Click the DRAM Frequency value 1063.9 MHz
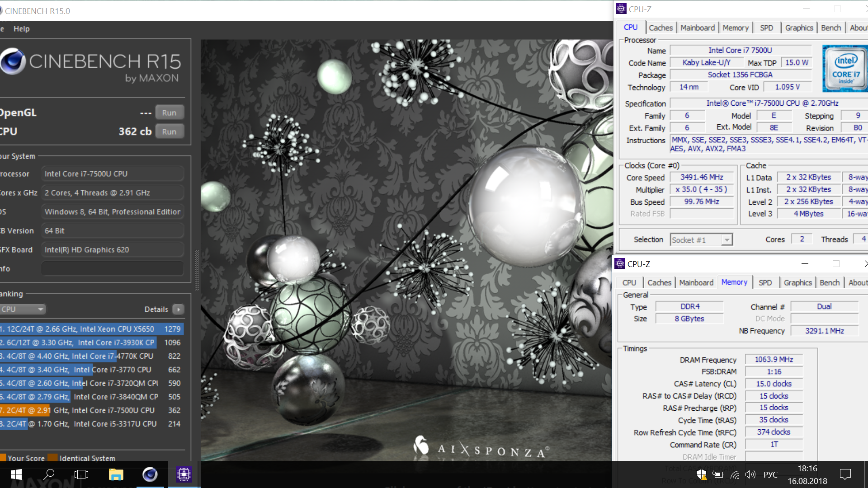This screenshot has width=868, height=488. pyautogui.click(x=774, y=359)
